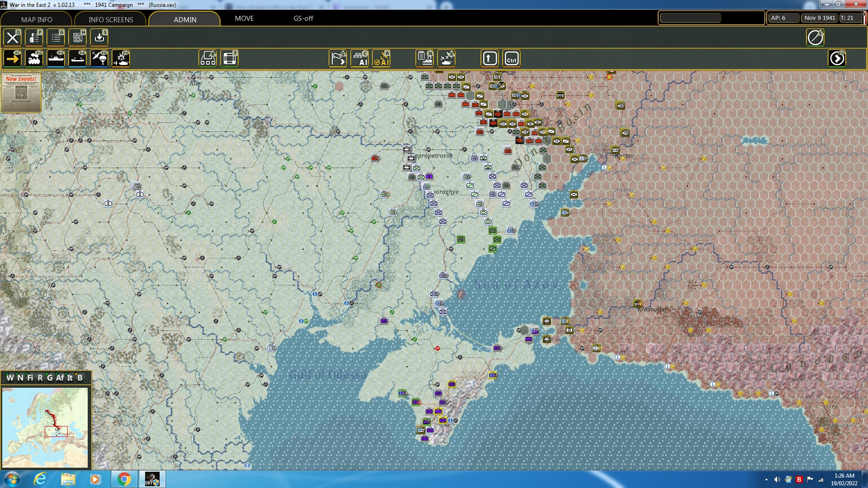Toggle the Fi Finland filter button
Viewport: 868px width, 488px height.
pos(30,378)
